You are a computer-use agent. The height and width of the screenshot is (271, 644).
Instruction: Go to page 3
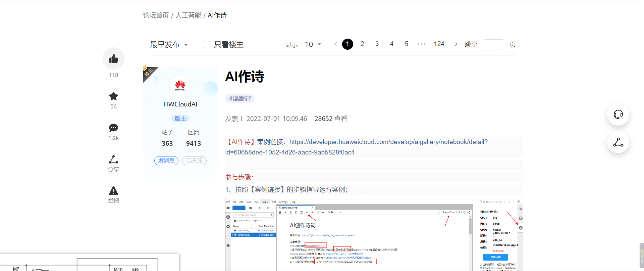point(377,44)
